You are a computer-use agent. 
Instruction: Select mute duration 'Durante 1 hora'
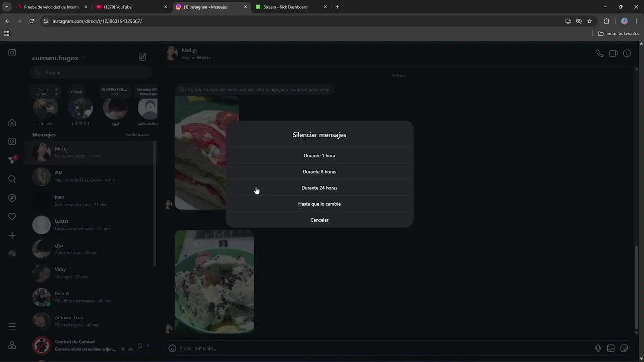tap(319, 155)
